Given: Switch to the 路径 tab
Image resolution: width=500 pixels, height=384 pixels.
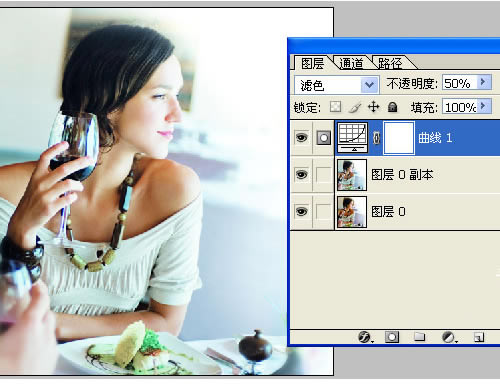Looking at the screenshot, I should [x=390, y=63].
